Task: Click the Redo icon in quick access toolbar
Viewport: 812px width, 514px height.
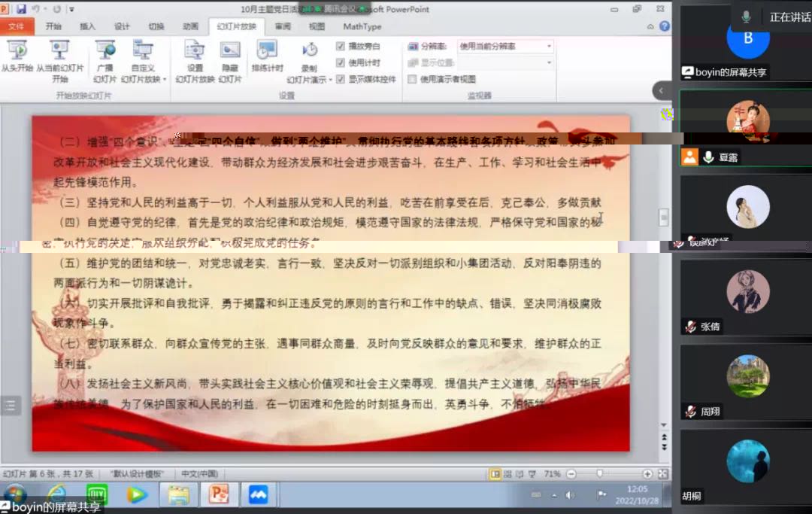Action: [x=57, y=9]
